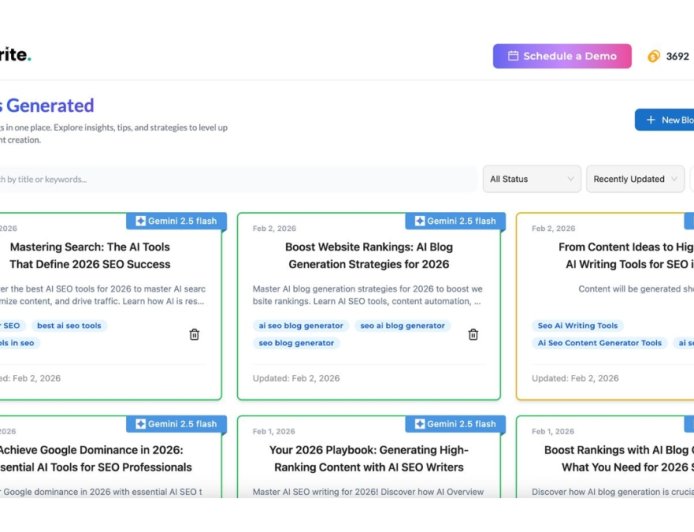The image size is (694, 532).
Task: Open the Recently Updated sort dropdown
Action: 635,179
